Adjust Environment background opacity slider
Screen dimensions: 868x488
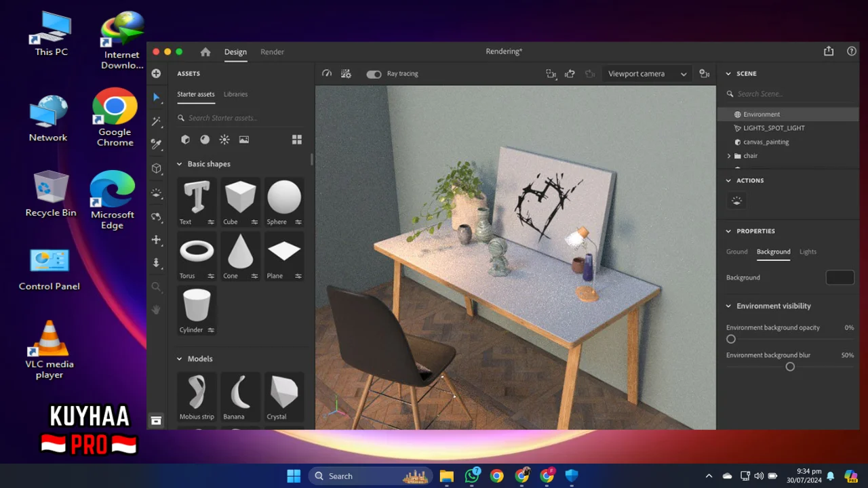(731, 339)
